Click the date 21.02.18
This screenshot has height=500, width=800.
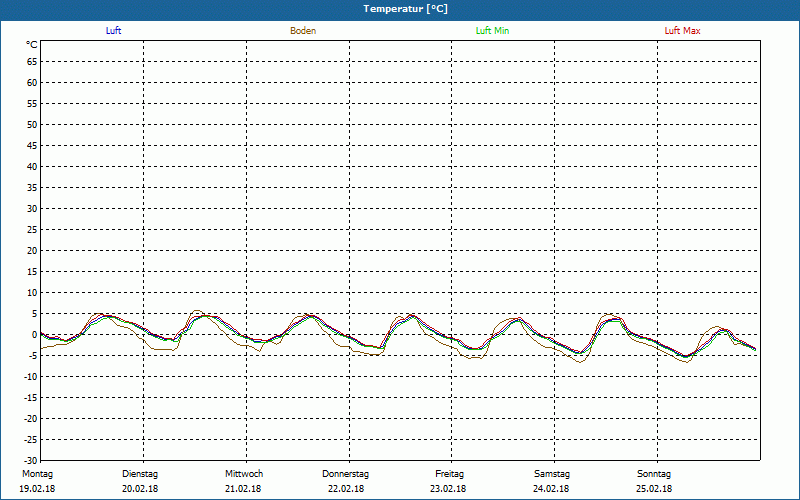(243, 489)
